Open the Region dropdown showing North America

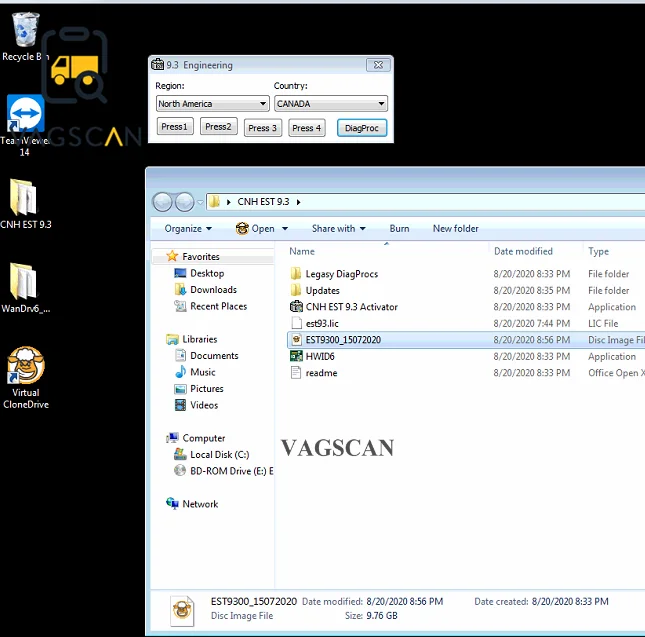(213, 104)
